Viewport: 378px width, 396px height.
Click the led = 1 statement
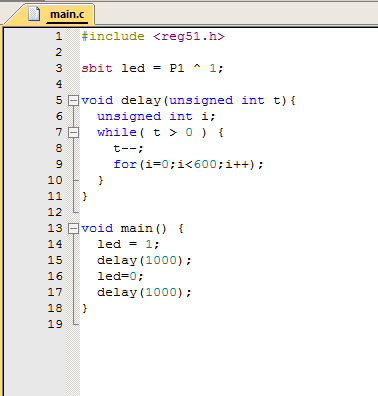point(128,244)
